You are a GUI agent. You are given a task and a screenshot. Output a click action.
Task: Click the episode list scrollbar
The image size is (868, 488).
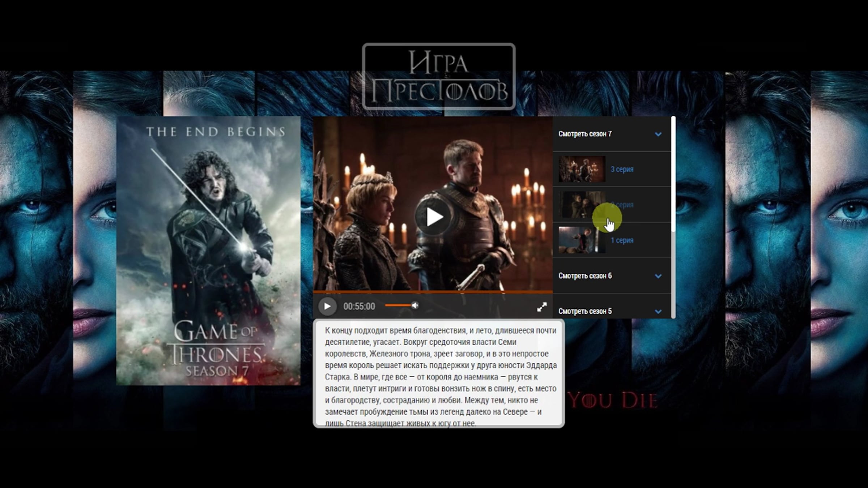[x=673, y=174]
